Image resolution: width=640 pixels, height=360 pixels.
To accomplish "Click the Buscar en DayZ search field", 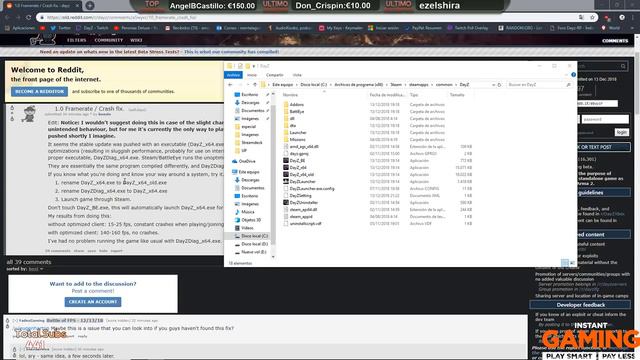I will coord(539,85).
